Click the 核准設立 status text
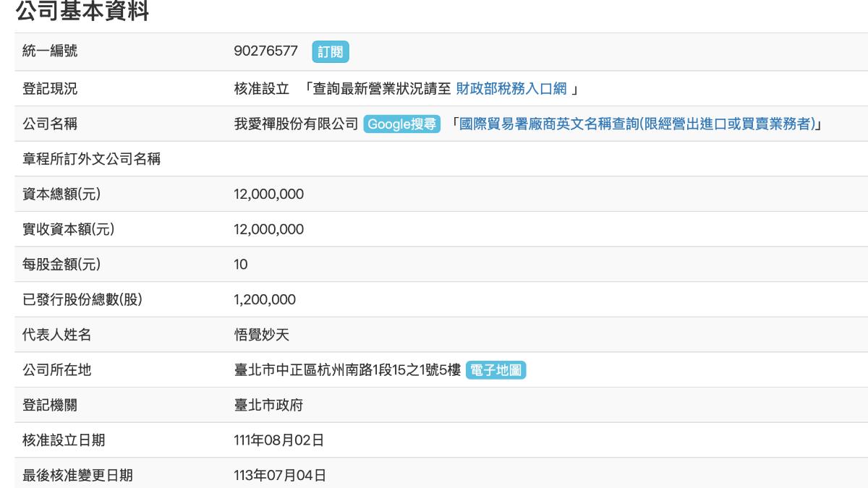Screen dimensions: 868x488 pos(262,89)
